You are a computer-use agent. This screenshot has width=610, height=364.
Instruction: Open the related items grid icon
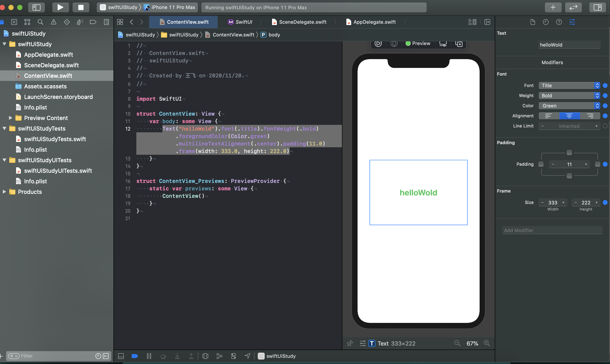point(120,22)
